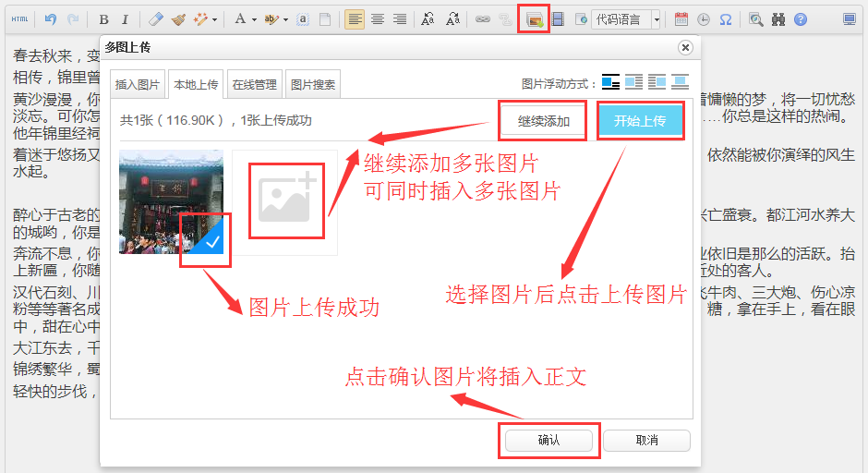Click the 继续添加 button
The width and height of the screenshot is (868, 473).
543,121
